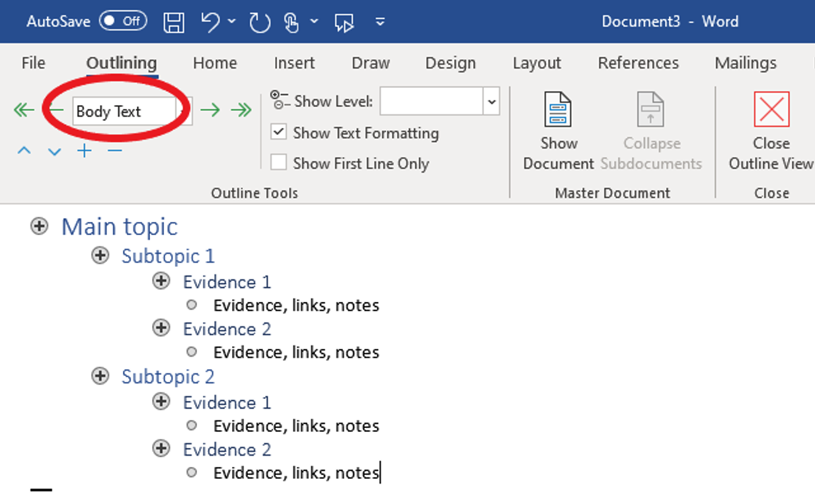Screen dimensions: 815x504
Task: Open the File tab
Action: (34, 63)
